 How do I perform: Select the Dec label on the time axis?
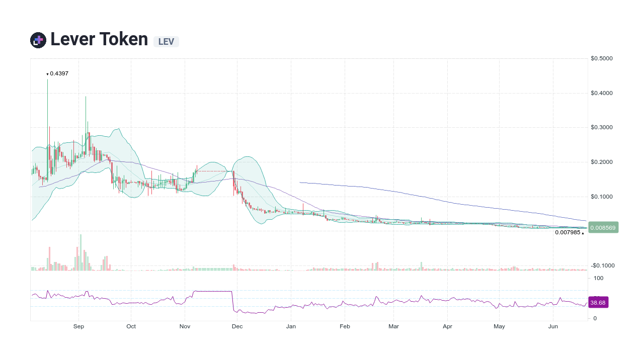tap(237, 326)
